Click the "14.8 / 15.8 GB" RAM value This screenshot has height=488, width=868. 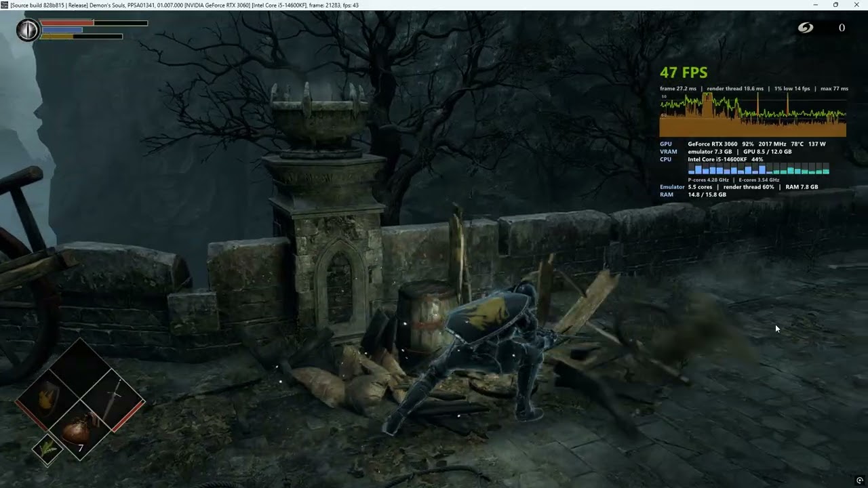[x=707, y=195]
